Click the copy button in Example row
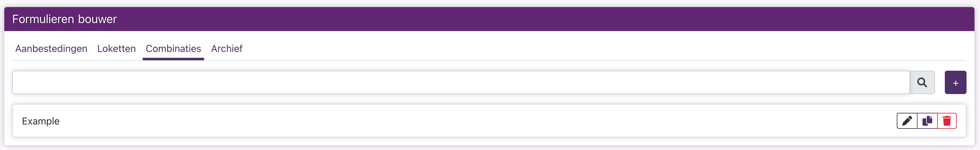Viewport: 980px width, 150px height. pos(927,121)
